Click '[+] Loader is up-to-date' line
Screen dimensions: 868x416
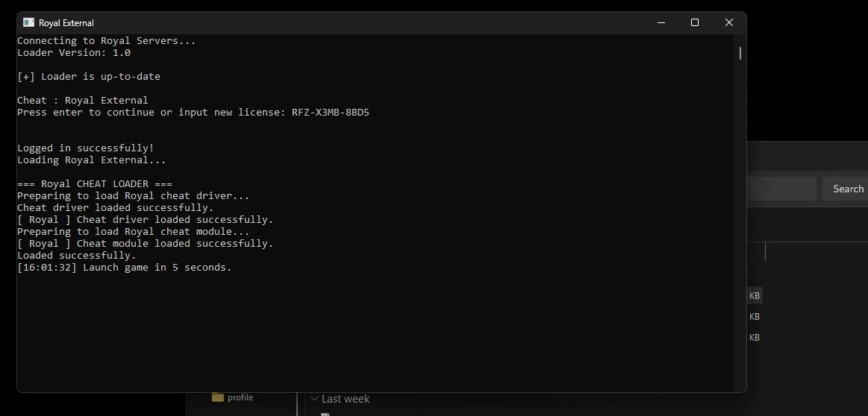[89, 77]
